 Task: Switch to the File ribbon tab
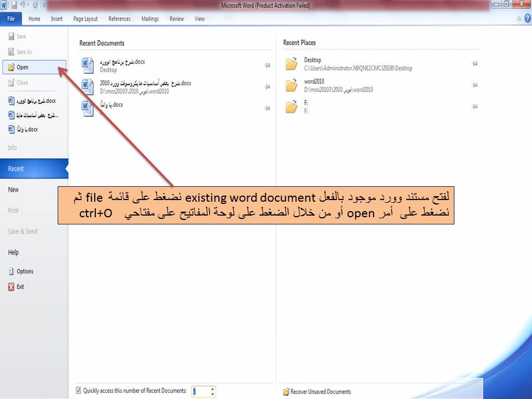[11, 19]
